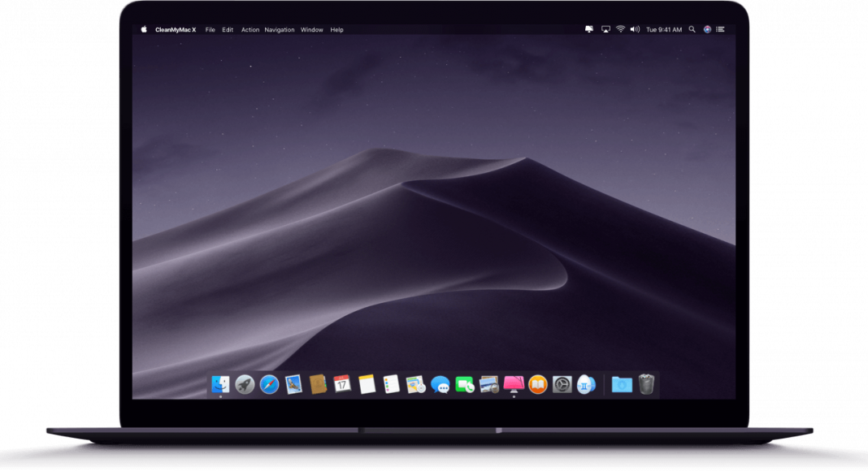Open Contacts book in the Dock
The width and height of the screenshot is (868, 471).
click(318, 384)
